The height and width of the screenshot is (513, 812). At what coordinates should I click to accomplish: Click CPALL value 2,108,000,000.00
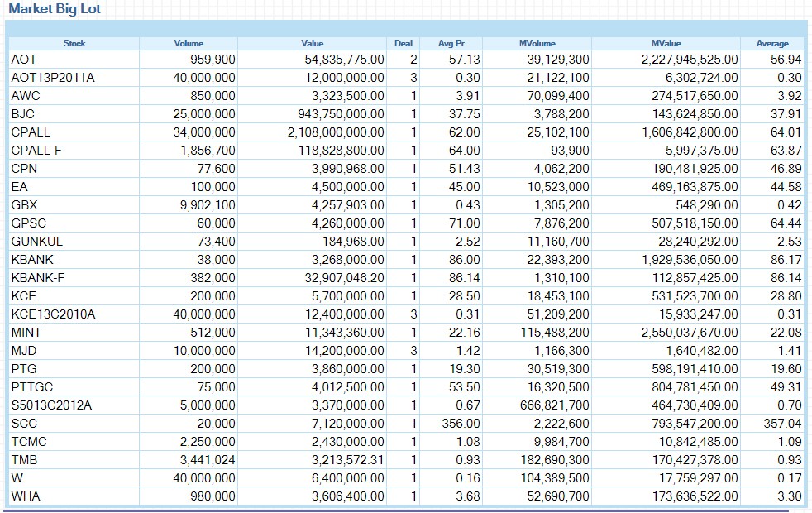pyautogui.click(x=336, y=132)
